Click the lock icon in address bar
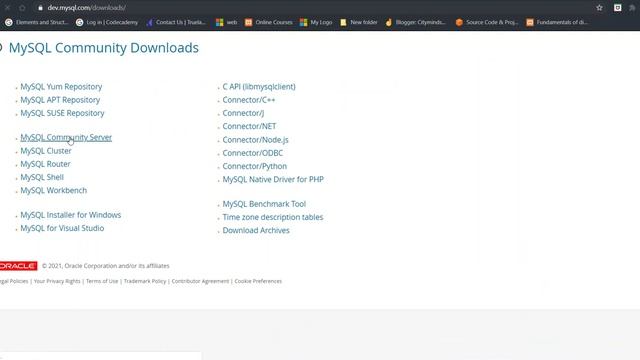 point(40,8)
